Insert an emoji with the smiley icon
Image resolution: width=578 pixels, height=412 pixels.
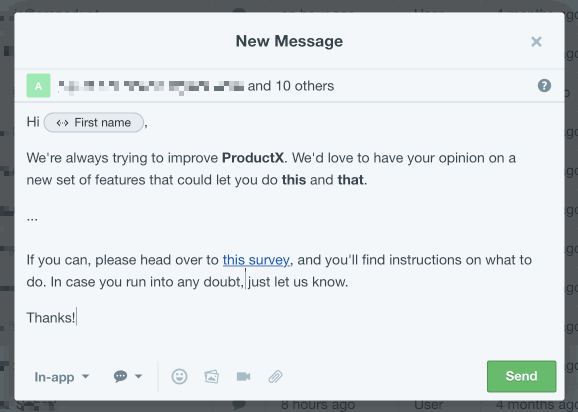[180, 376]
